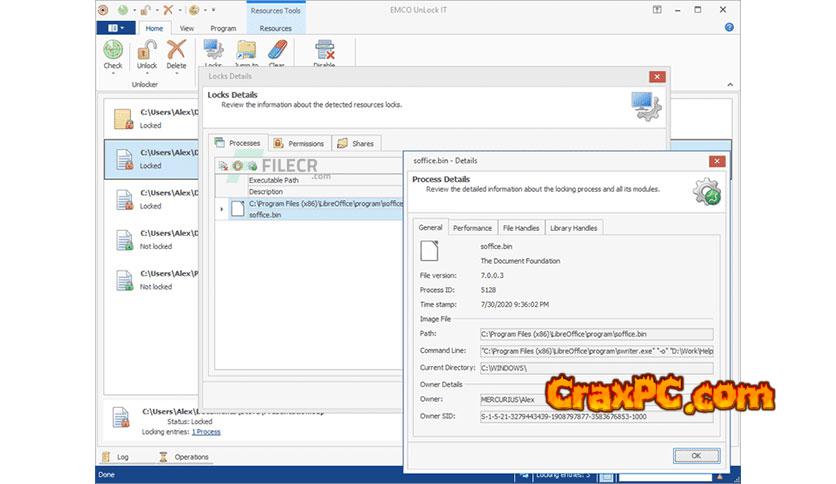The height and width of the screenshot is (484, 836).
Task: Open the View ribbon tab
Action: pyautogui.click(x=187, y=29)
